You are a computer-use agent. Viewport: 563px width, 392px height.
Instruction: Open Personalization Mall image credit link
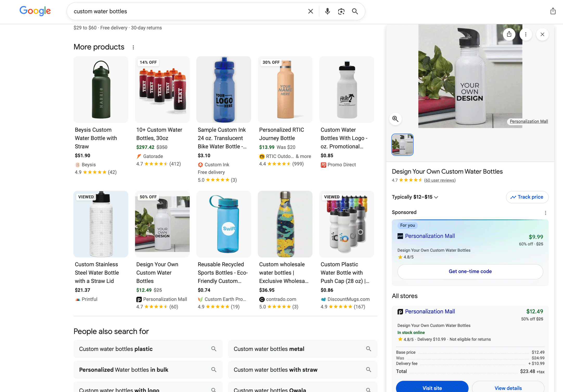point(529,121)
